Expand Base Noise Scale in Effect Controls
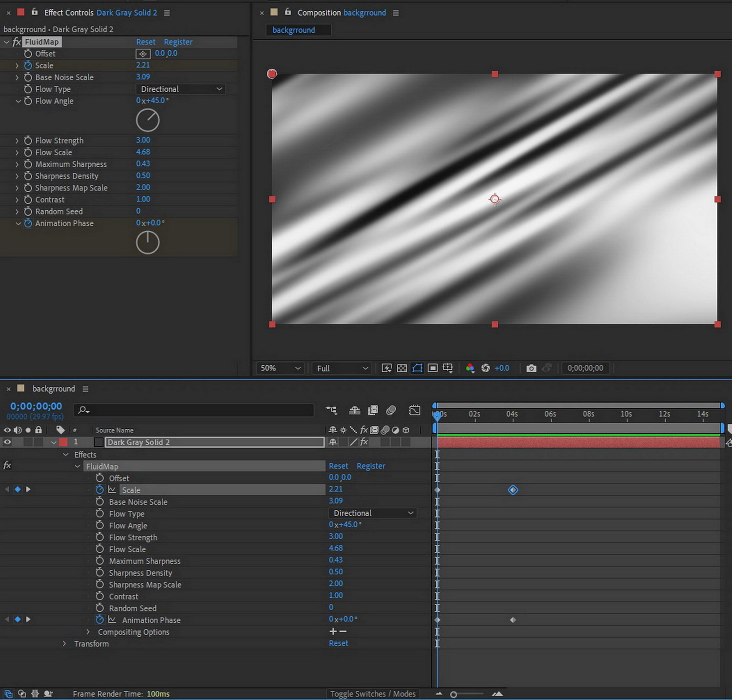 [x=17, y=77]
